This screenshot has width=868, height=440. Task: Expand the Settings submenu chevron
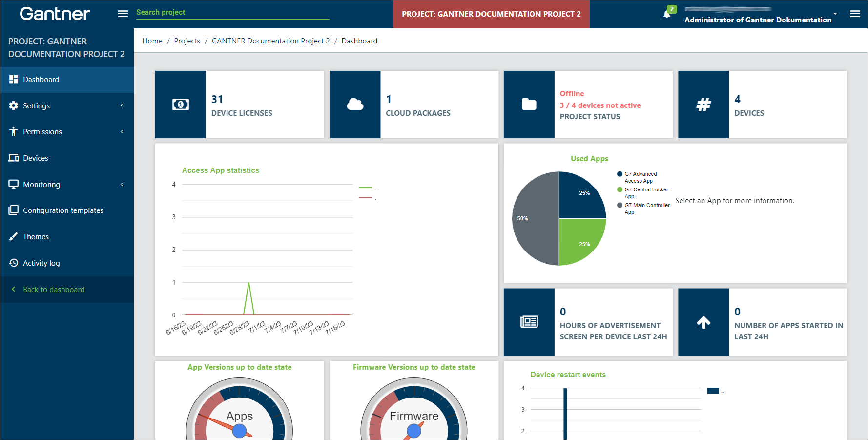pos(122,105)
